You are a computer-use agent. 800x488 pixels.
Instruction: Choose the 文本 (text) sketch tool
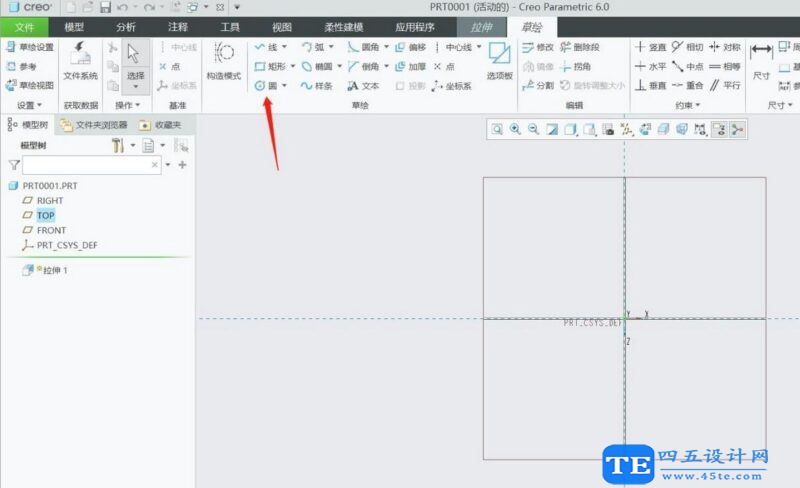(363, 86)
